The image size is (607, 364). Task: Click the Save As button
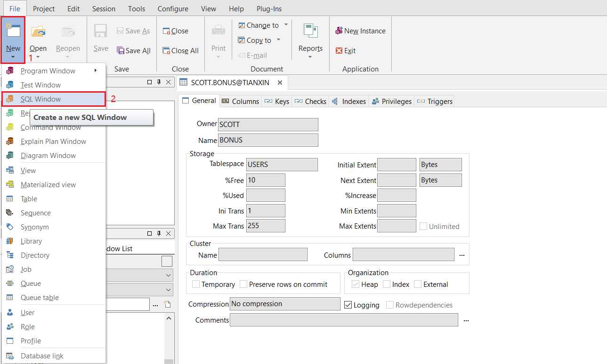pos(133,31)
